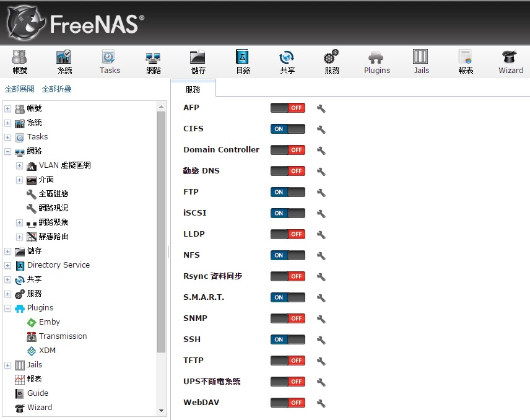The height and width of the screenshot is (420, 530).
Task: Open the 儲存 storage toolbar icon
Action: (x=198, y=61)
